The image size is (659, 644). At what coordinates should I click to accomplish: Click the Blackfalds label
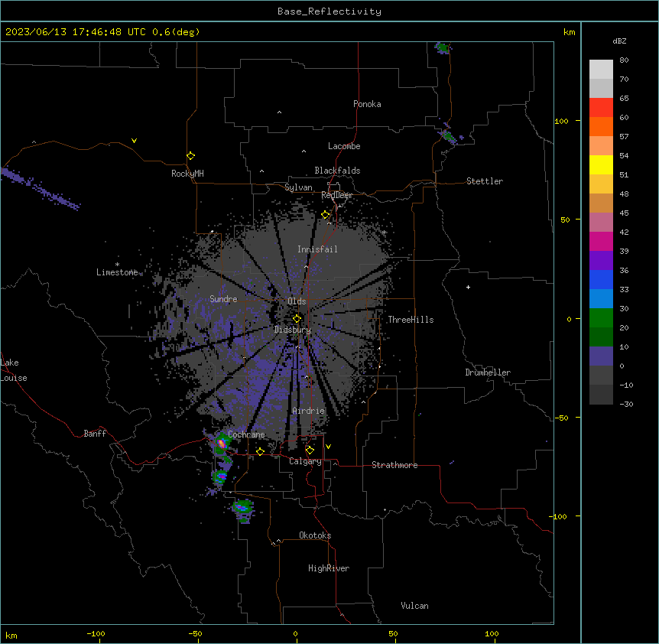337,171
